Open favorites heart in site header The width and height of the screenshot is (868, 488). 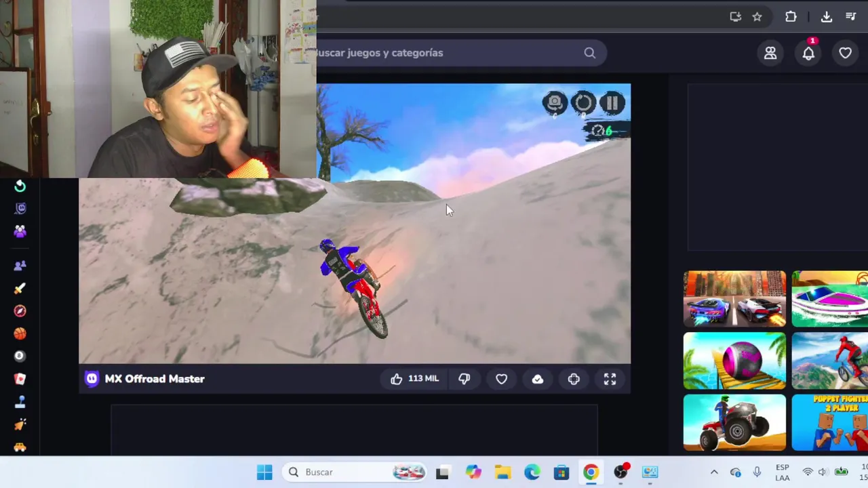tap(845, 53)
